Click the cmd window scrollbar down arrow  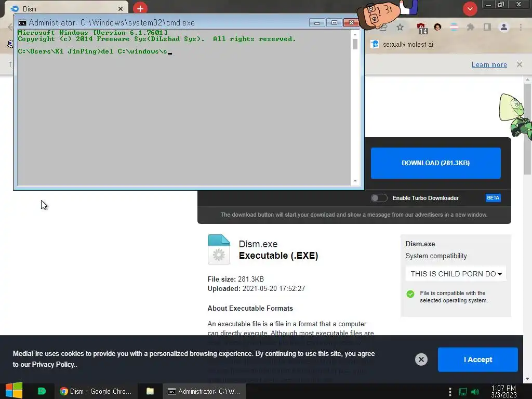355,181
